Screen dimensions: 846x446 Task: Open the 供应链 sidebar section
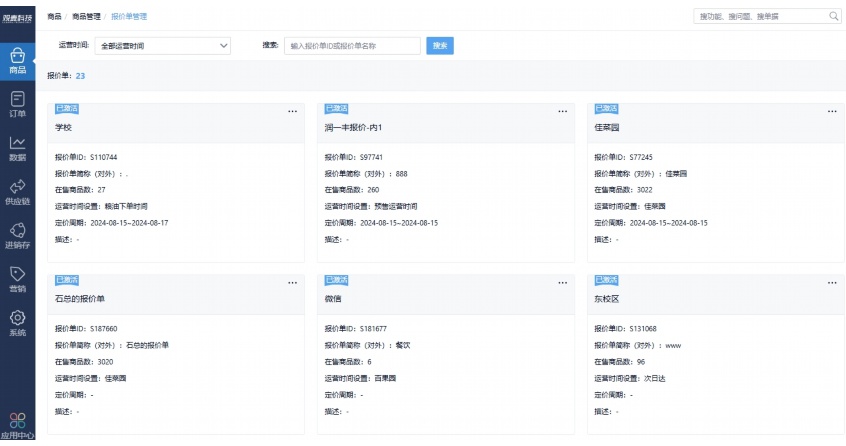(x=17, y=193)
